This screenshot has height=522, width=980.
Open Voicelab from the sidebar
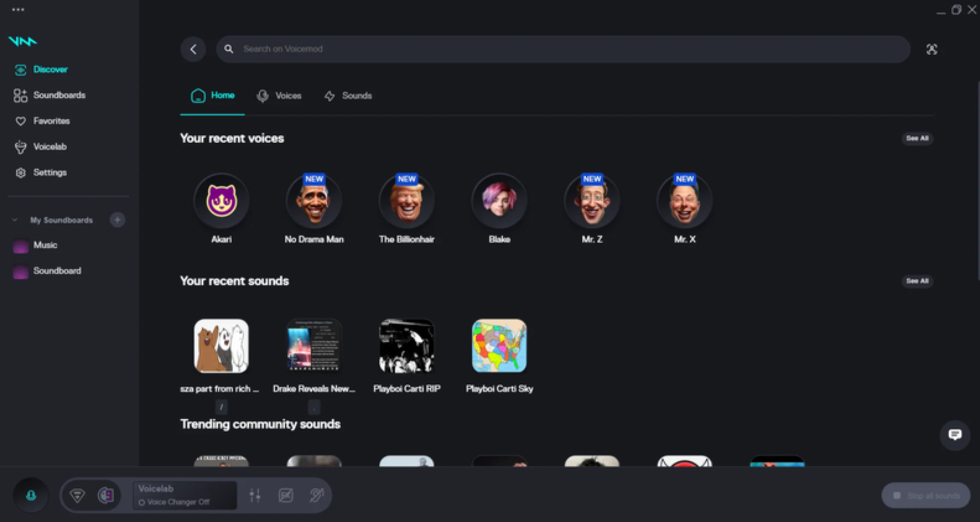pos(50,146)
